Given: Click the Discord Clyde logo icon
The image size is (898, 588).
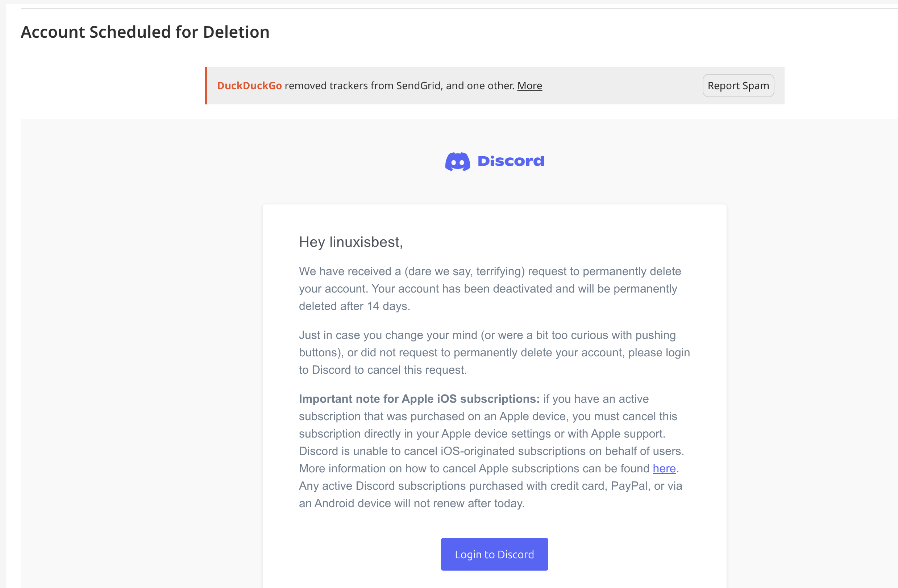Looking at the screenshot, I should click(x=457, y=162).
